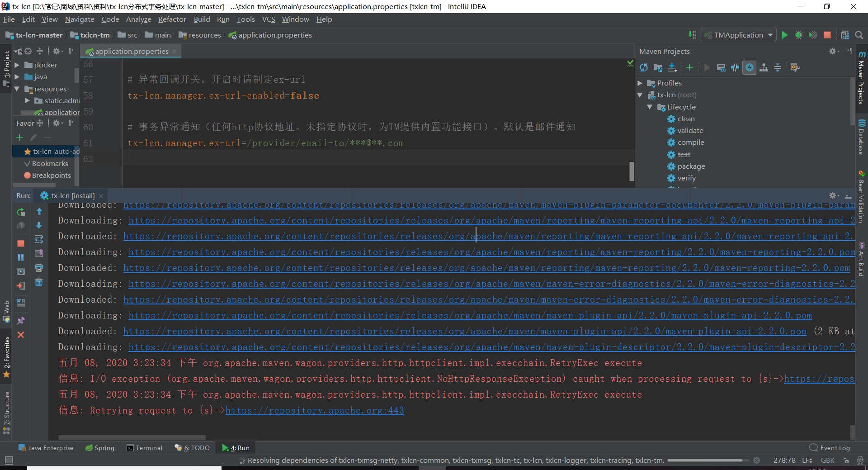868x470 pixels.
Task: Open the 6: TODO tool window tab
Action: 193,448
